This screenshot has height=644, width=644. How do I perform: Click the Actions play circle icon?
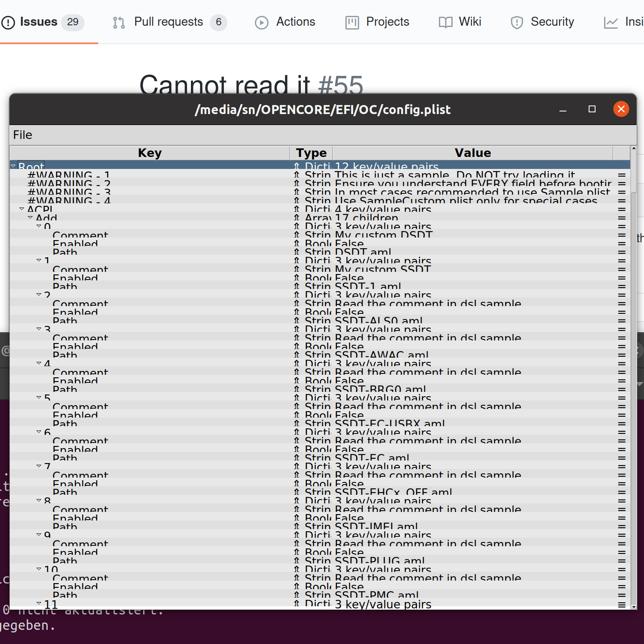[x=262, y=22]
